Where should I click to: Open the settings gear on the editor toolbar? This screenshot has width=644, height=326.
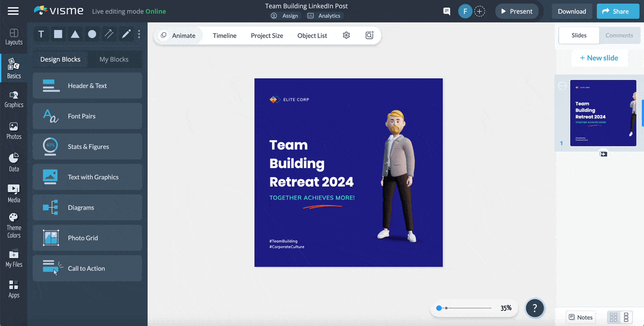[x=346, y=35]
